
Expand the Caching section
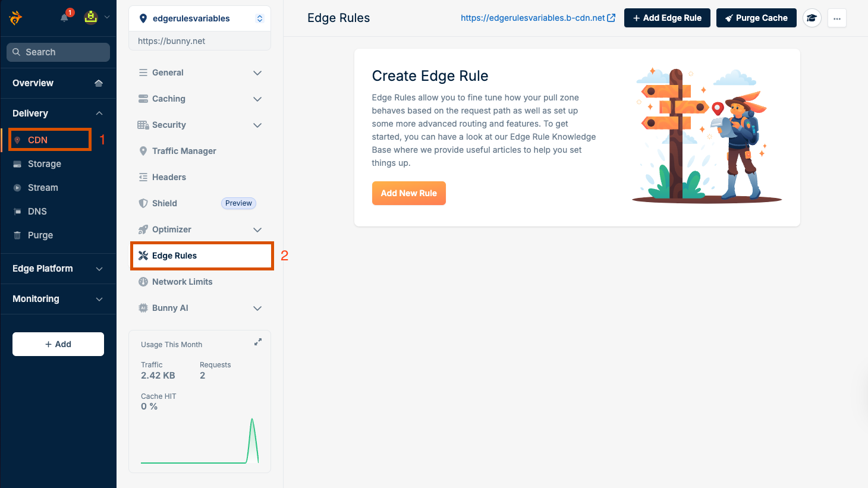click(x=200, y=99)
